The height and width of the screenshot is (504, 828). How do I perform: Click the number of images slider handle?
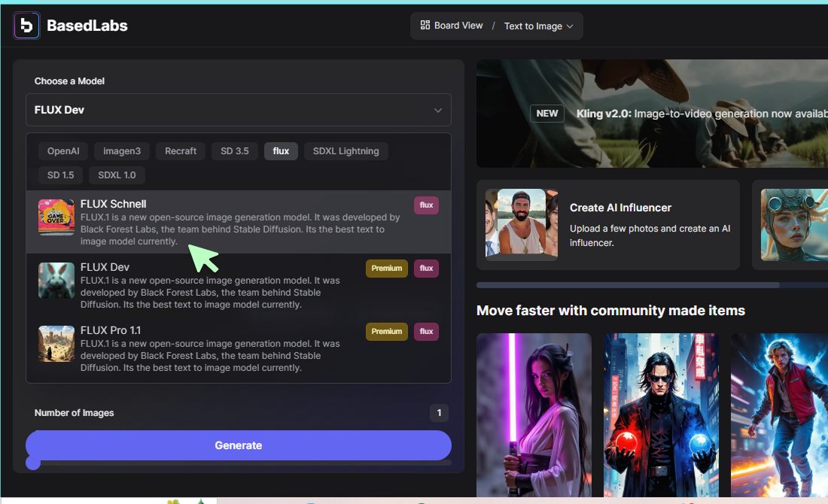(33, 463)
